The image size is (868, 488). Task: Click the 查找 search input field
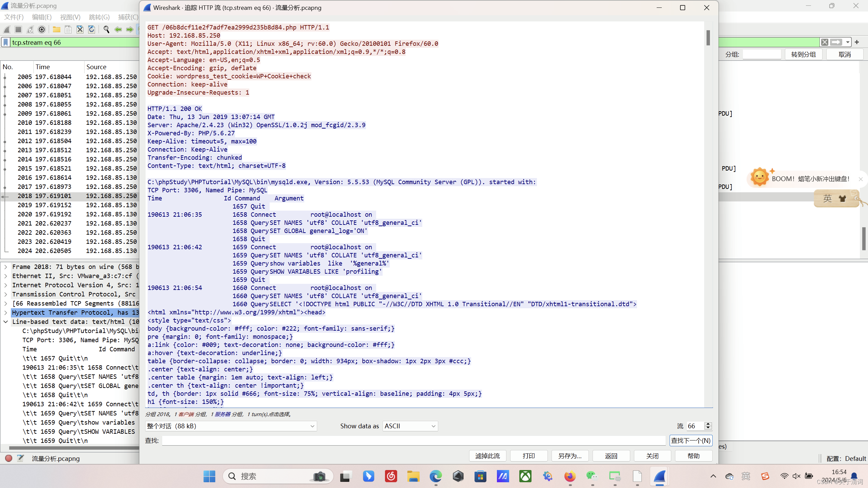[413, 441]
